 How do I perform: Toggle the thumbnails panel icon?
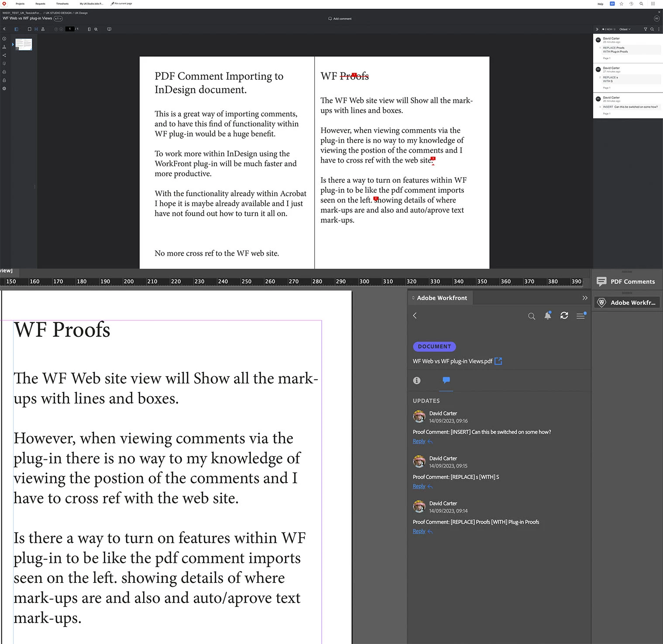click(17, 29)
